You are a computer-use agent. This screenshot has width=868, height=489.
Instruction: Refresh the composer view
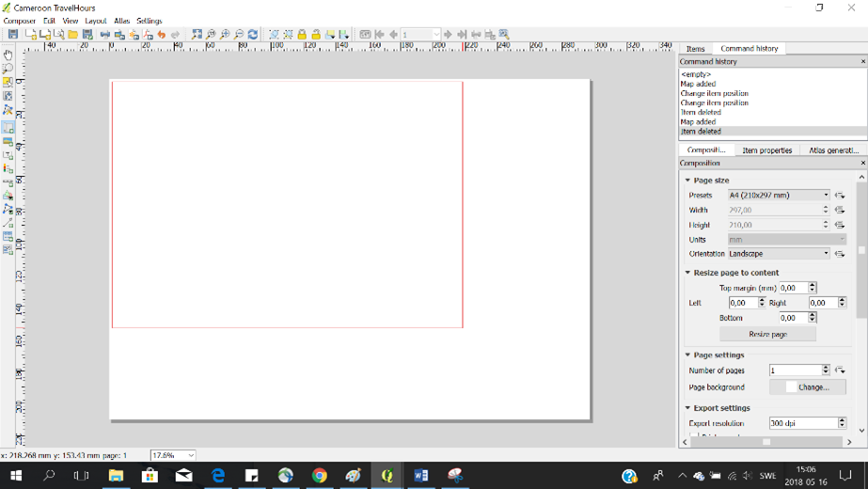[x=253, y=35]
